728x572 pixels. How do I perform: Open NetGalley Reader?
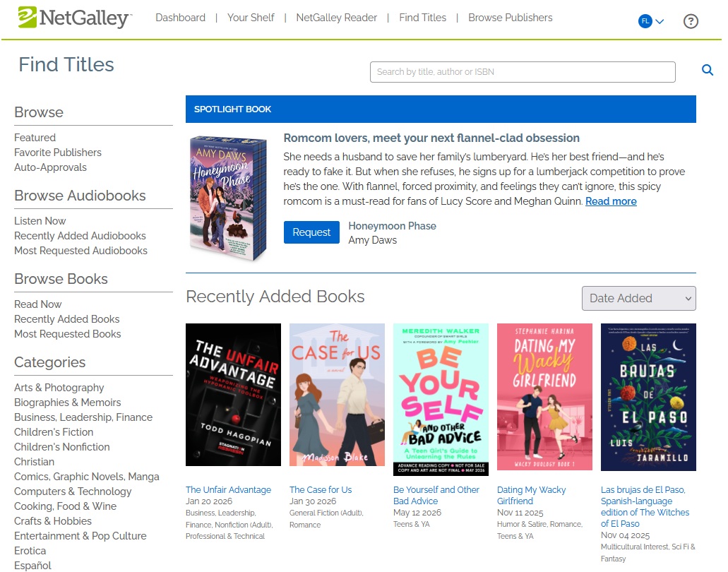[337, 18]
